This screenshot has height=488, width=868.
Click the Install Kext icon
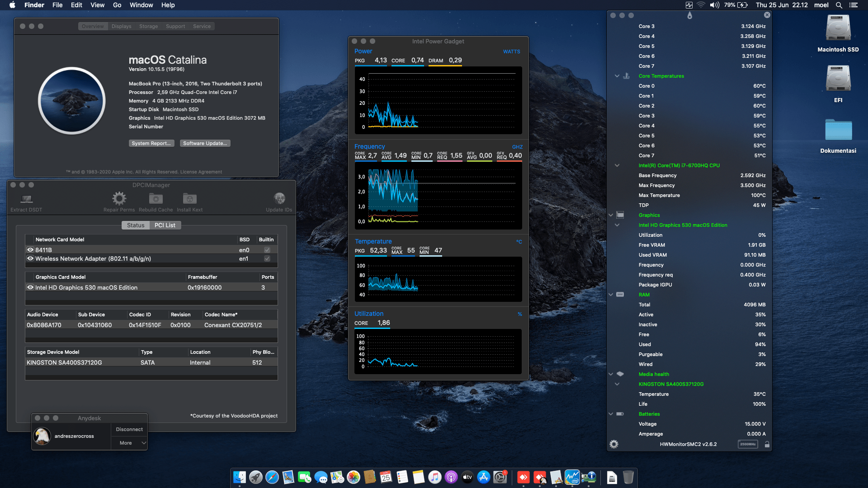(x=190, y=198)
